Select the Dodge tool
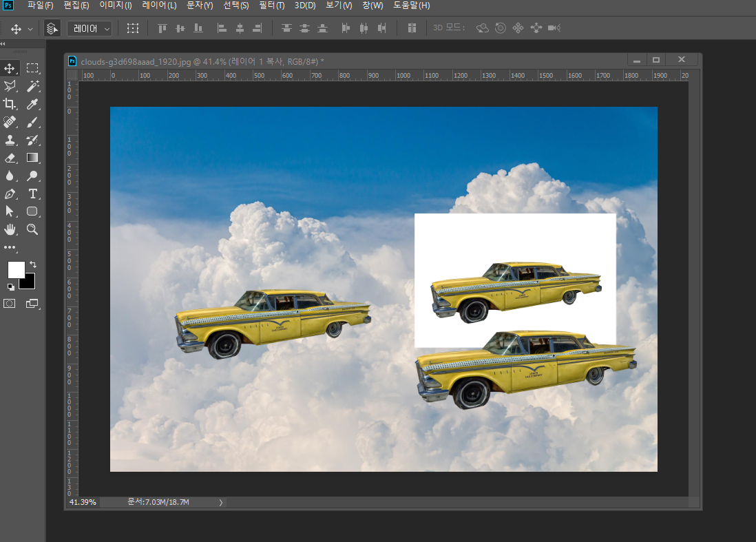Image resolution: width=756 pixels, height=542 pixels. coord(32,176)
